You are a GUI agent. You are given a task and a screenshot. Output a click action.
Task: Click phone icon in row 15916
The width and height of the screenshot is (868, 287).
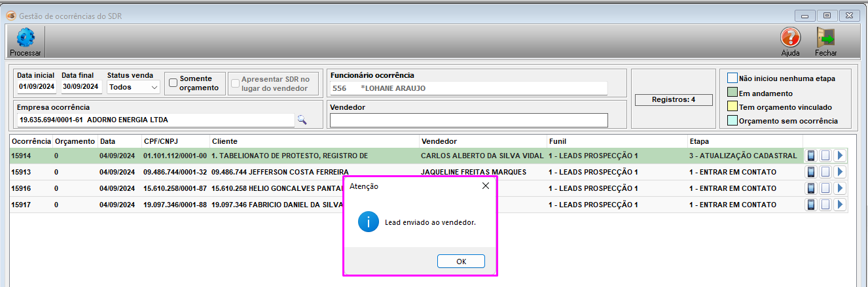pyautogui.click(x=811, y=188)
